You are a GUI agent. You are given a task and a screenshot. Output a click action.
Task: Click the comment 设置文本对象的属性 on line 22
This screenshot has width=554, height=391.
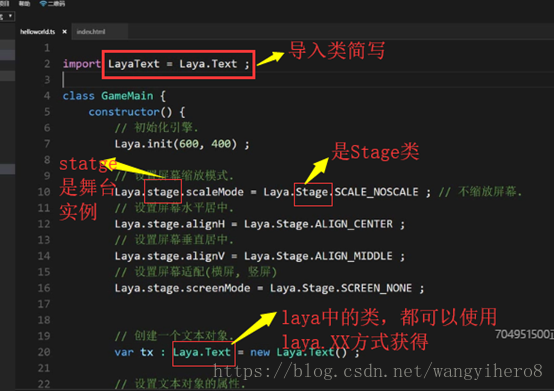(x=180, y=384)
